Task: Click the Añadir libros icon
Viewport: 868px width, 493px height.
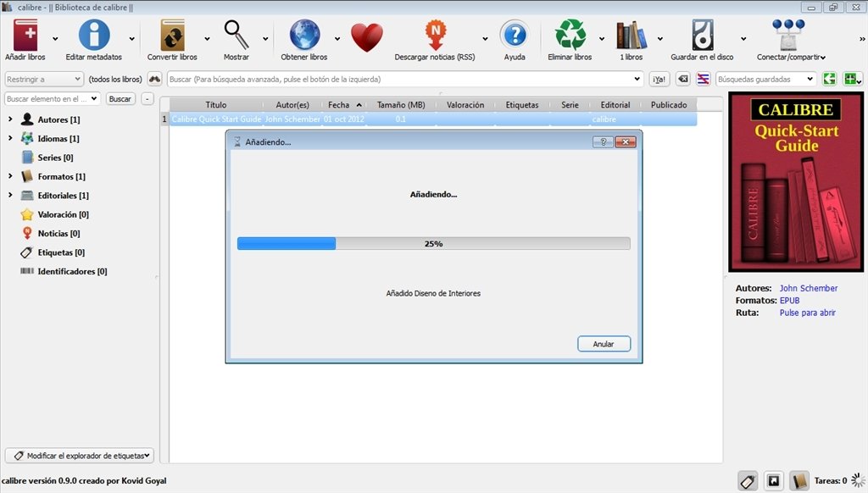Action: (25, 35)
